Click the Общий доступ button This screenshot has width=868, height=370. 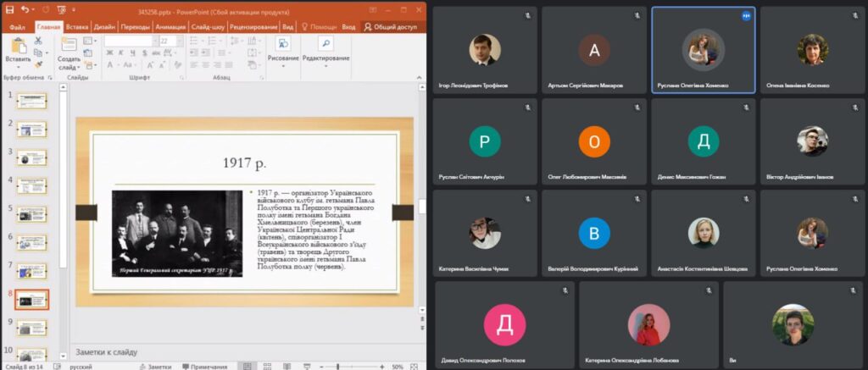tap(391, 27)
